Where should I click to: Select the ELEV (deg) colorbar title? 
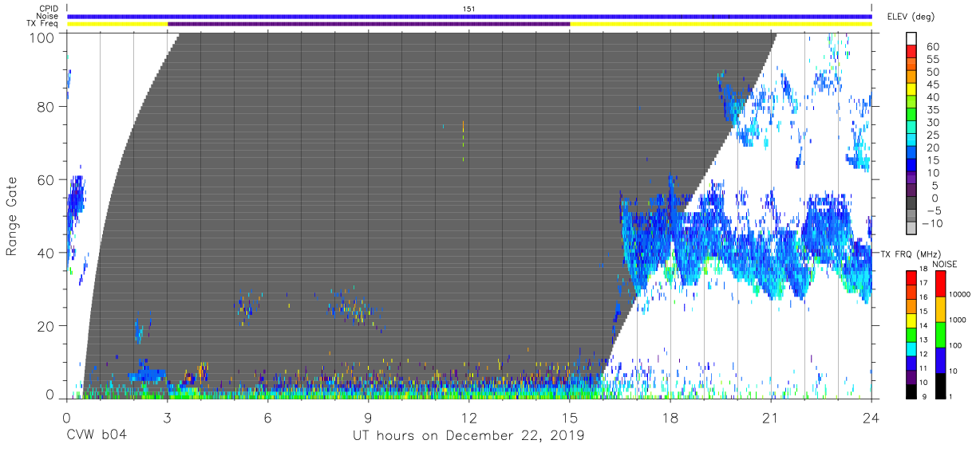coord(911,17)
